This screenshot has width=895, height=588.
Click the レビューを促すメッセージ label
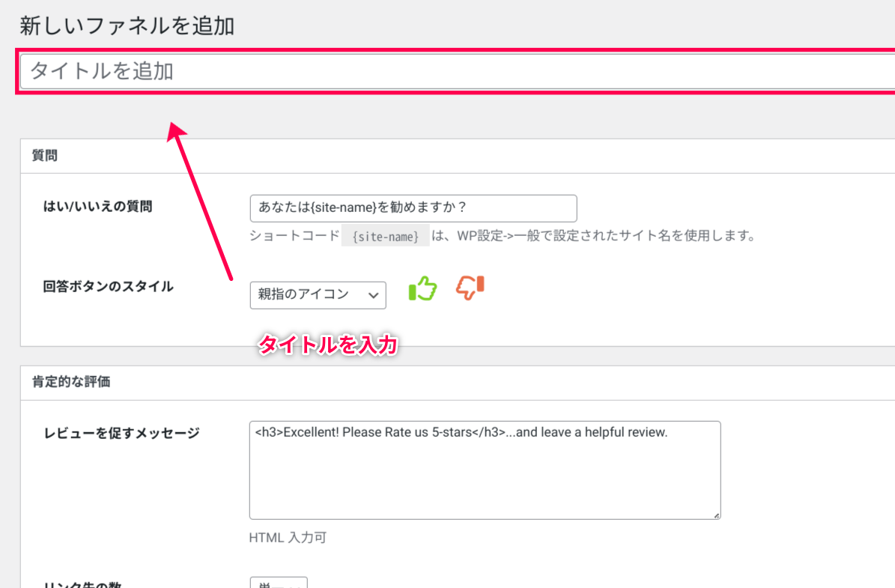[x=121, y=433]
